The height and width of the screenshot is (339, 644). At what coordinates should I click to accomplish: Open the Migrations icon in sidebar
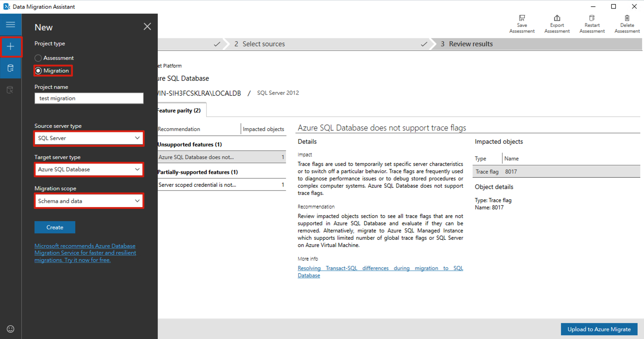10,90
